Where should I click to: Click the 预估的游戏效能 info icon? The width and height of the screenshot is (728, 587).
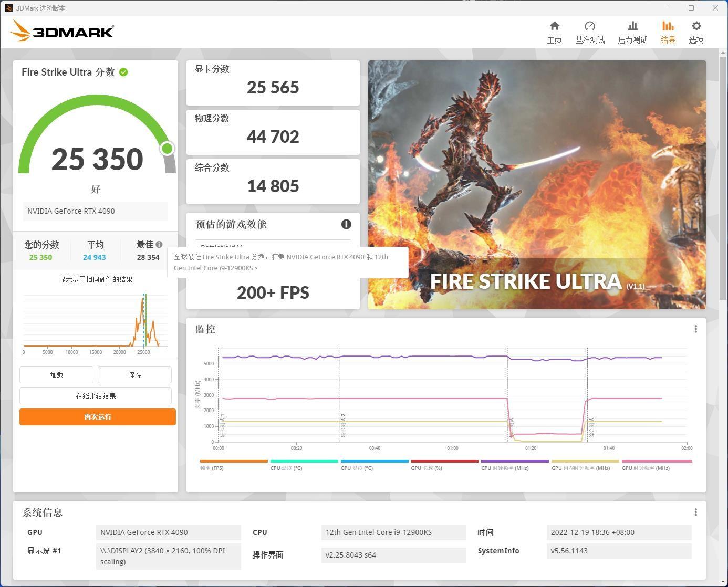[x=346, y=224]
